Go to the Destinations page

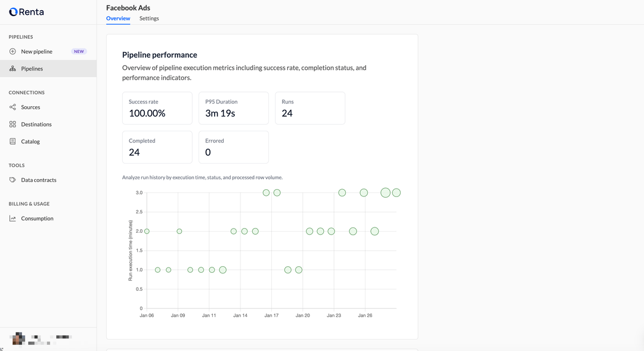[x=36, y=124]
